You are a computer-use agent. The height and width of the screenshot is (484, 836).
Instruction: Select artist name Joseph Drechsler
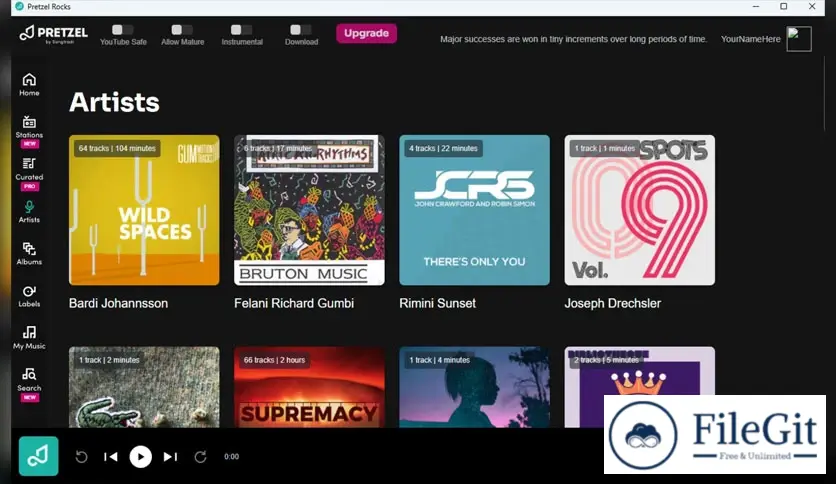[613, 303]
